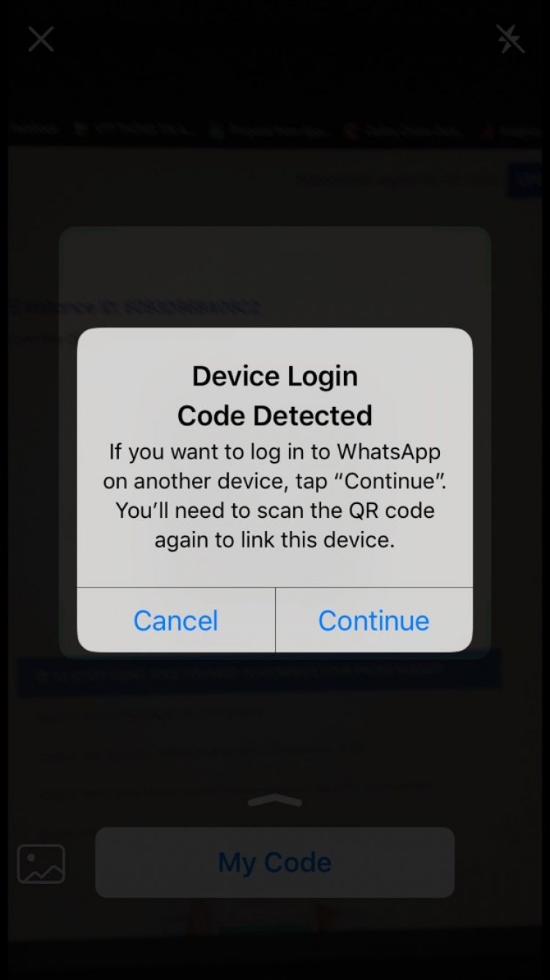Close the QR scanner with the X icon

[41, 39]
